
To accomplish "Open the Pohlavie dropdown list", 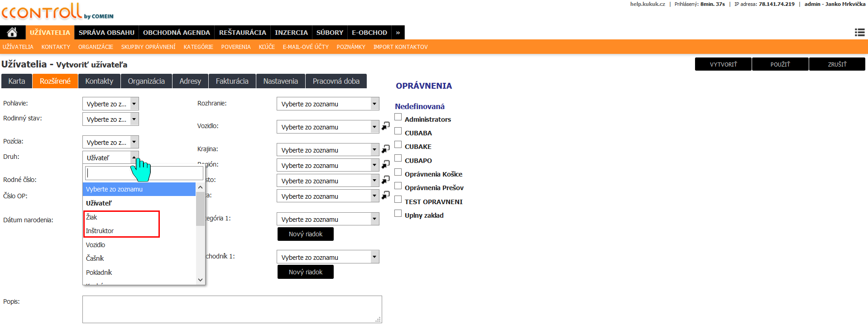I will pos(110,104).
